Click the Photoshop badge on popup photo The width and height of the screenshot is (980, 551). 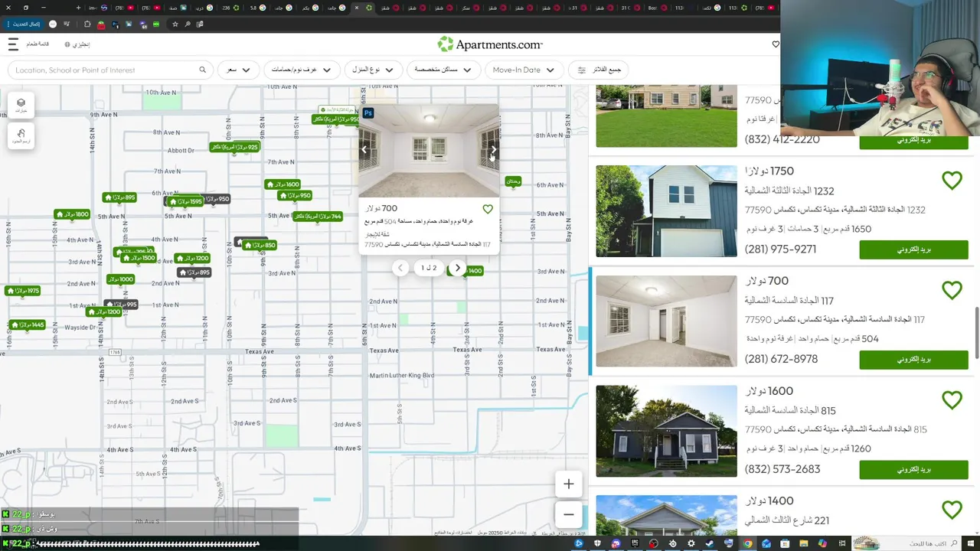368,113
